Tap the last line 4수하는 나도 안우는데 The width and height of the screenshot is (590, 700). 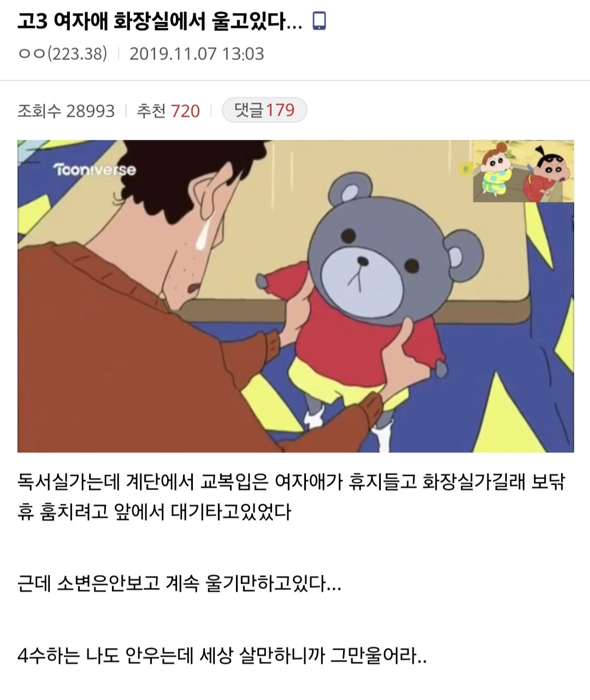point(222,655)
